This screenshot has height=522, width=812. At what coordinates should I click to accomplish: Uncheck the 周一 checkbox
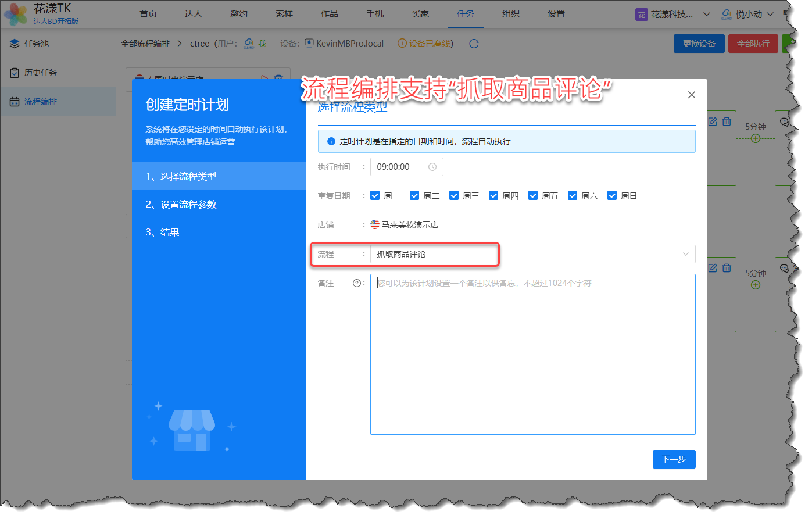(375, 195)
